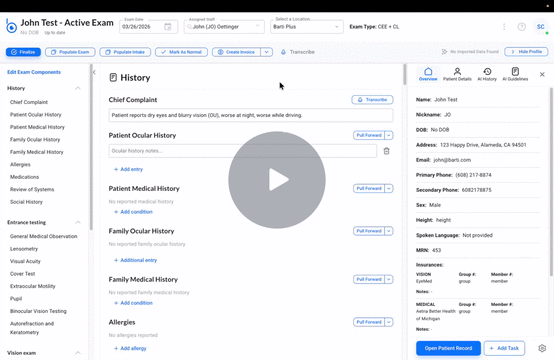Screen dimensions: 554x360
Task: Go to Chief Complaint in sidebar
Action: (29, 102)
